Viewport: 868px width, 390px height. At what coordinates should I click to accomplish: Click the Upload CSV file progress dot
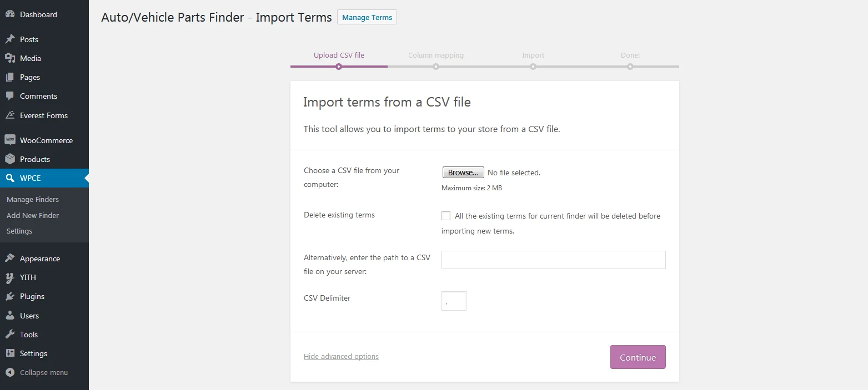339,67
